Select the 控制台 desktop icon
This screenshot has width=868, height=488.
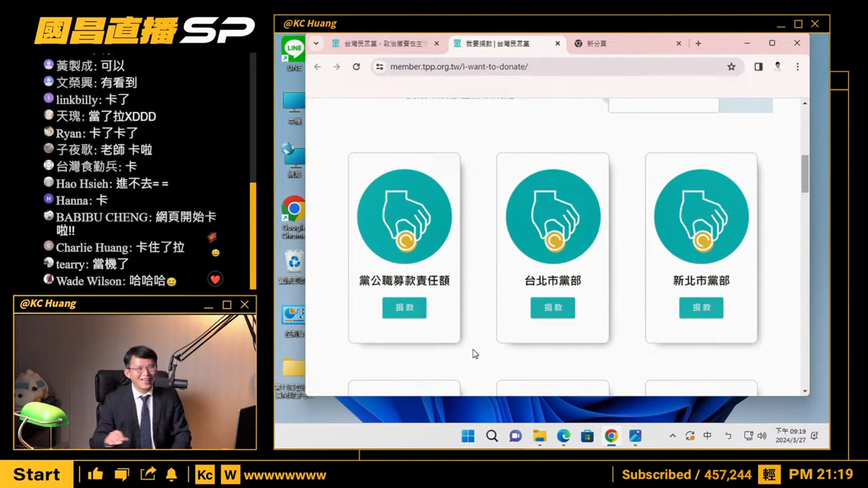pos(294,321)
